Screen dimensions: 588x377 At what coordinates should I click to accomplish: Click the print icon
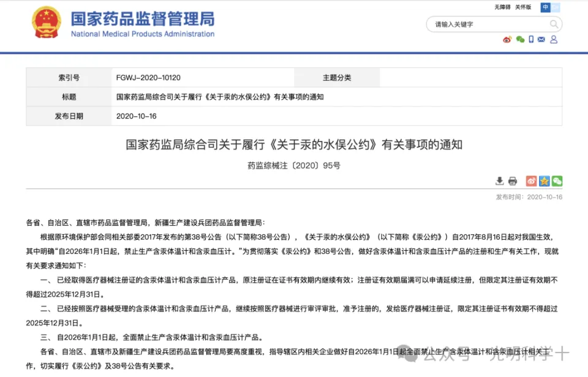click(x=511, y=181)
